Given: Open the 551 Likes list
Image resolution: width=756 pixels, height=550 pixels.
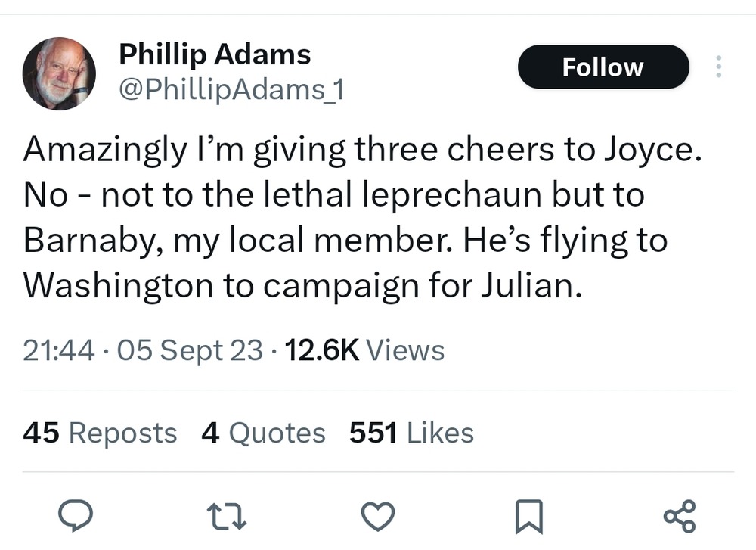Looking at the screenshot, I should coord(411,433).
